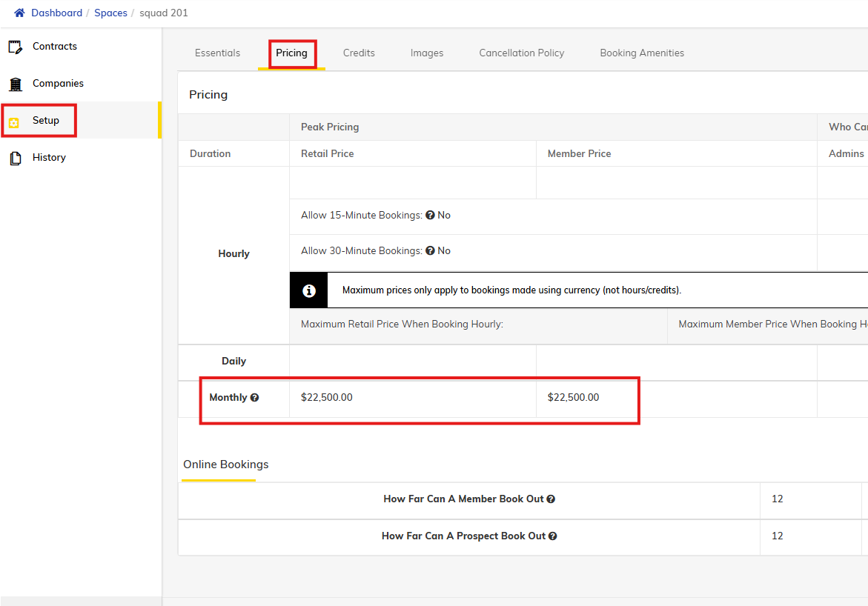Click the Setup gear icon

14,121
